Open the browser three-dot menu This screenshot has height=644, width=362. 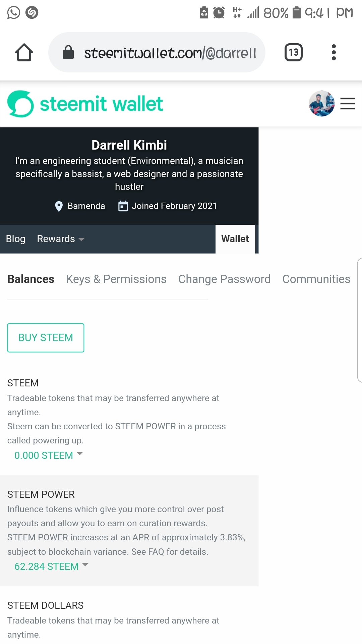[x=334, y=52]
